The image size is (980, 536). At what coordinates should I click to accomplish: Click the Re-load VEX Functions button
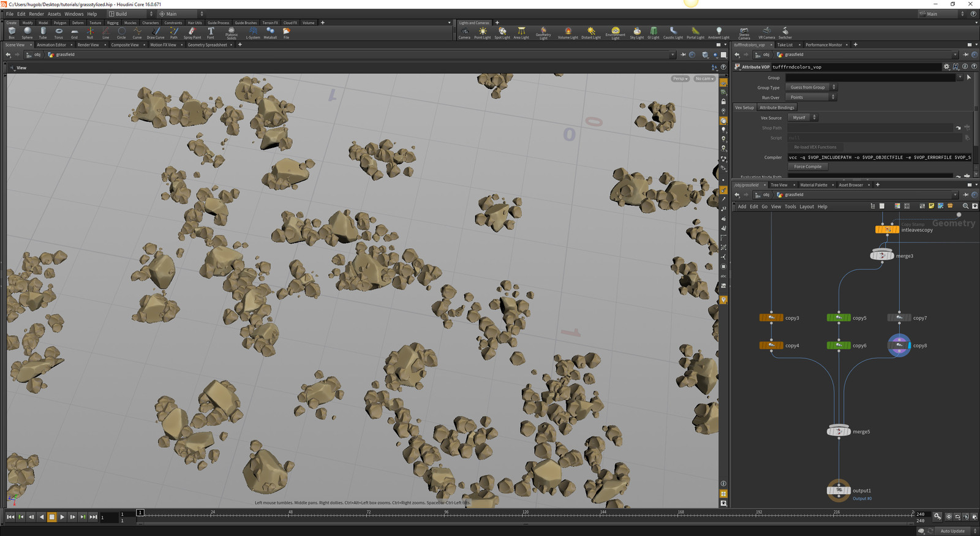click(x=815, y=147)
